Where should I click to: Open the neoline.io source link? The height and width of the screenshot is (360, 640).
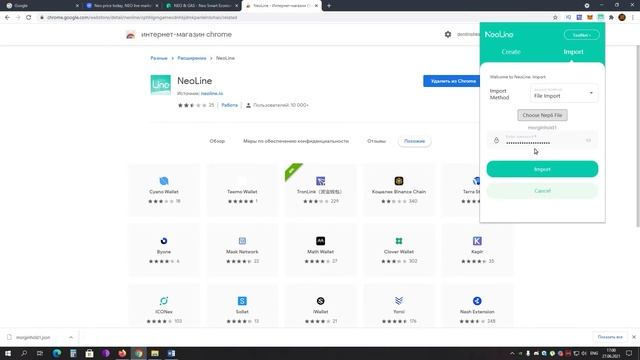212,93
